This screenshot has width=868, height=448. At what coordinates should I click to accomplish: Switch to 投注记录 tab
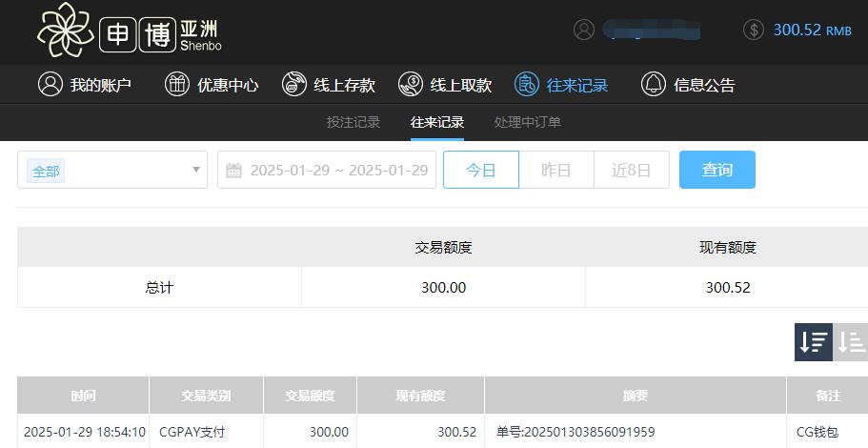(x=353, y=122)
